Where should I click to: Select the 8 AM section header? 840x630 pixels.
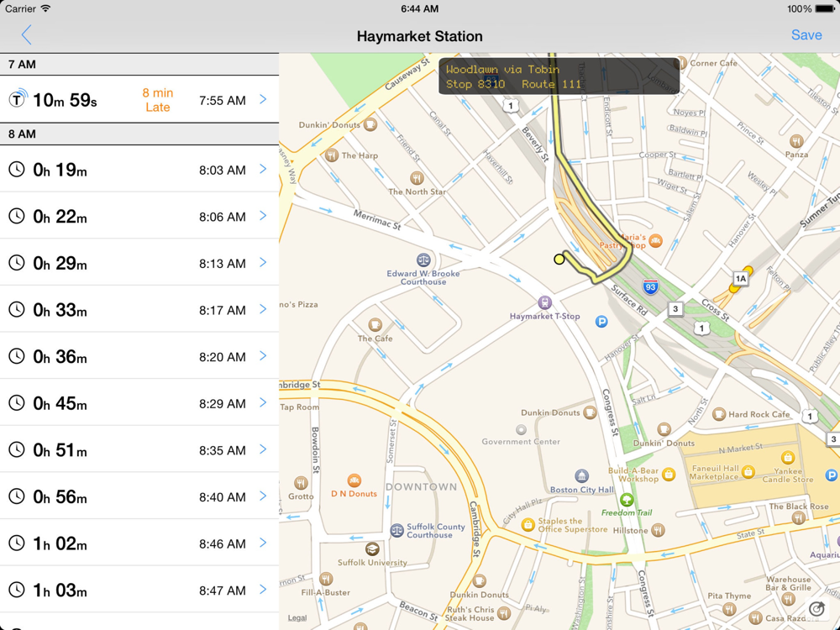[139, 134]
